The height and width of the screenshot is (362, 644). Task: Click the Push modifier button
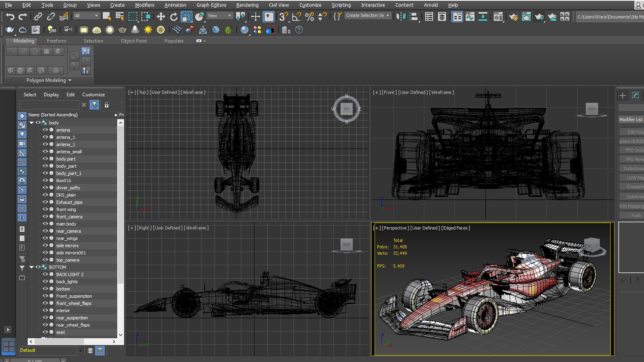click(632, 216)
